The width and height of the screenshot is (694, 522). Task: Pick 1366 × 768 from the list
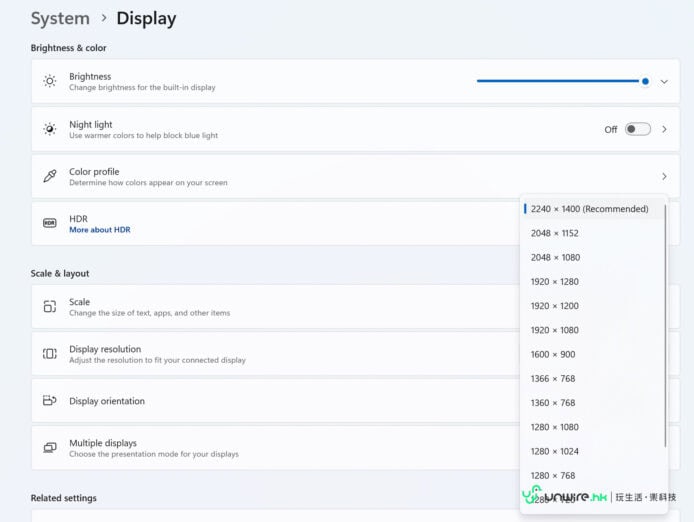553,378
